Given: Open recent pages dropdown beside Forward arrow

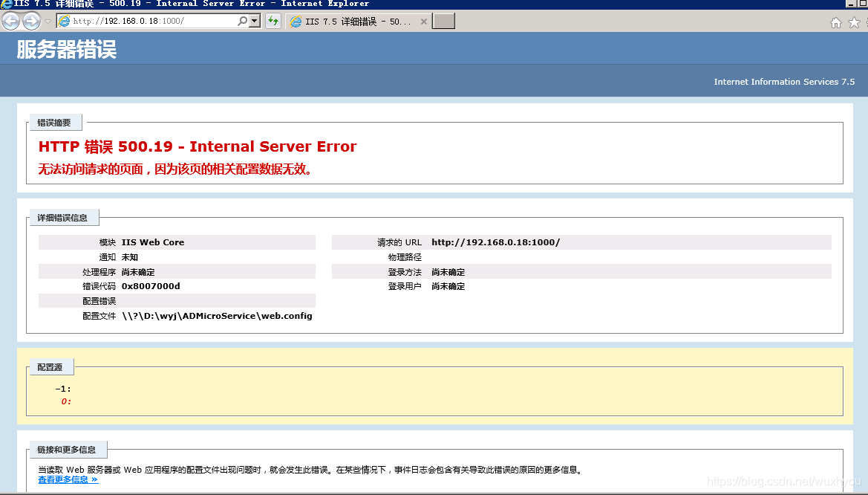Looking at the screenshot, I should (x=48, y=22).
